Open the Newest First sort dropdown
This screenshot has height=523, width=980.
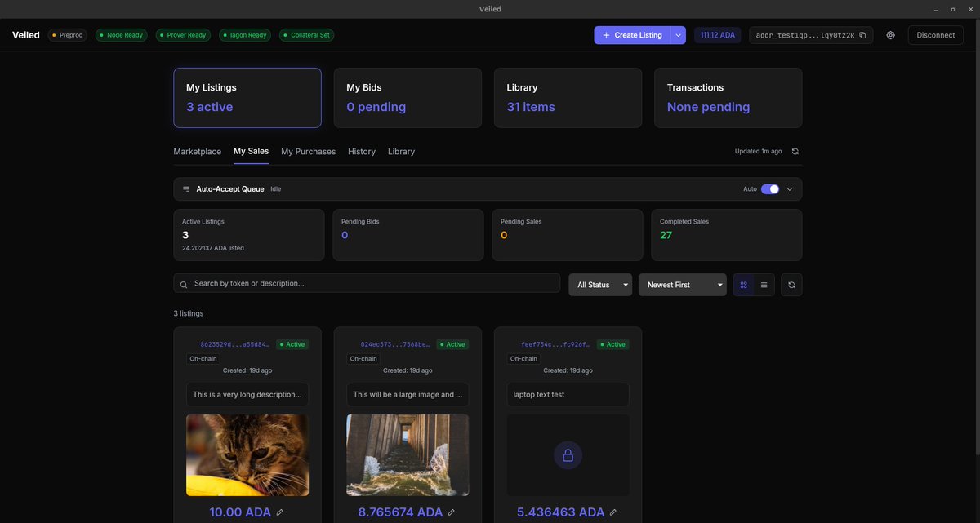(x=683, y=285)
